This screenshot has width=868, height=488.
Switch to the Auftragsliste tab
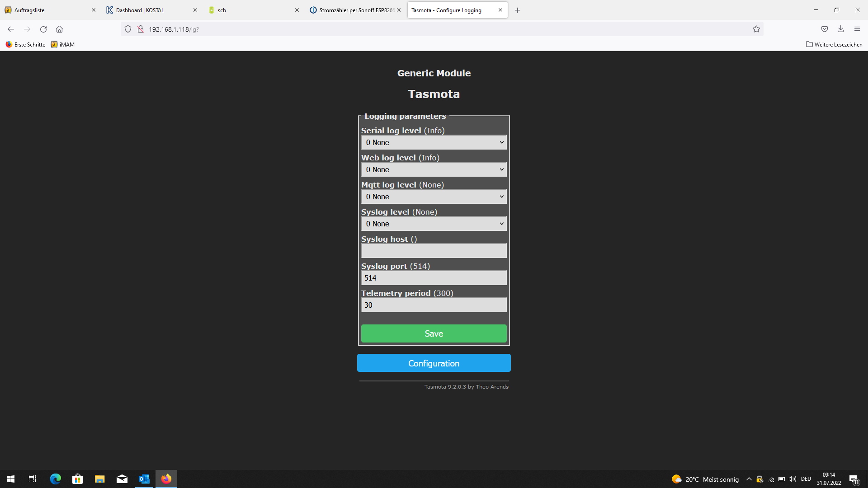pyautogui.click(x=50, y=10)
